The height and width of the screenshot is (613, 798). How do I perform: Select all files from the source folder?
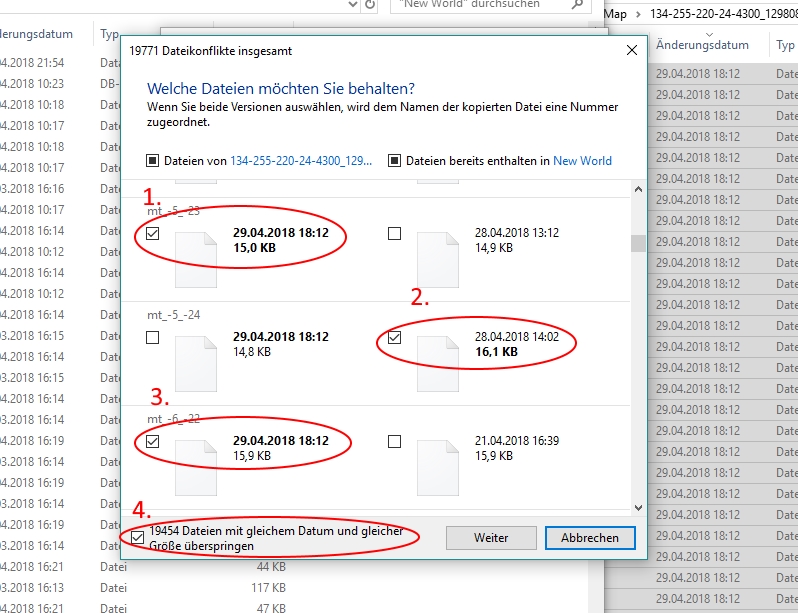click(x=153, y=160)
